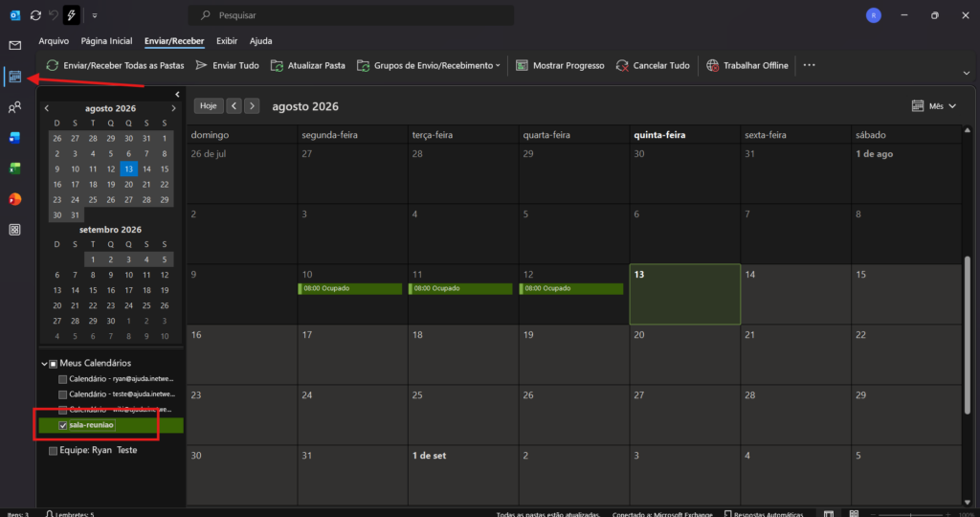Collapse the folder pane arrow
Screen dimensions: 980x517
click(x=177, y=95)
